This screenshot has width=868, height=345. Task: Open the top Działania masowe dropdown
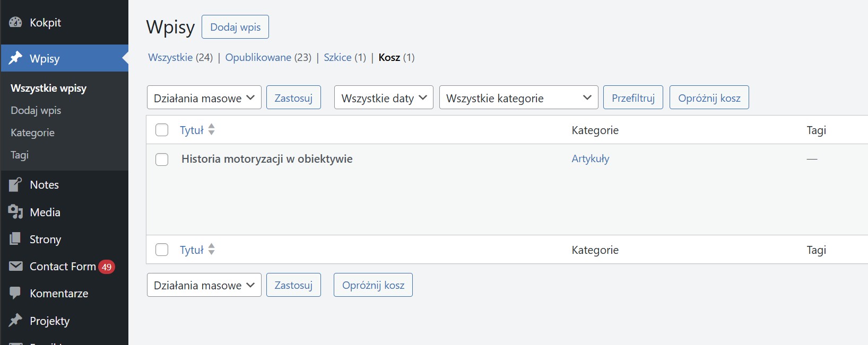click(204, 98)
